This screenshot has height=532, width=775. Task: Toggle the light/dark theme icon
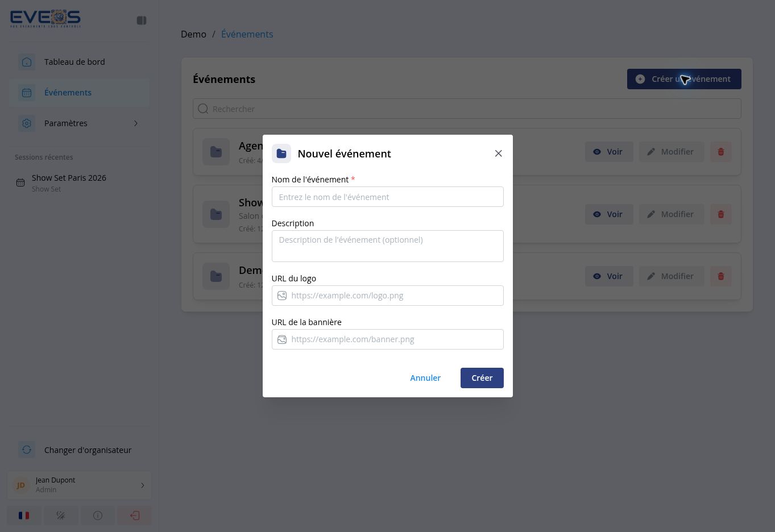click(x=61, y=516)
